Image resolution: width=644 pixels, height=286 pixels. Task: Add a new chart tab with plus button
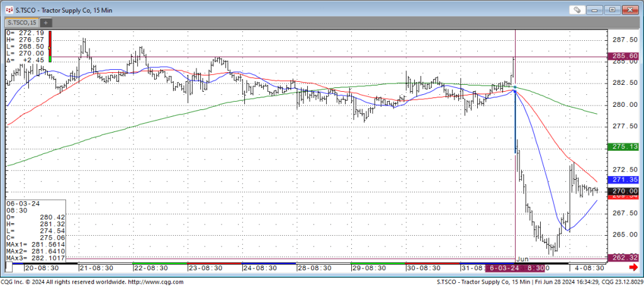(x=47, y=23)
